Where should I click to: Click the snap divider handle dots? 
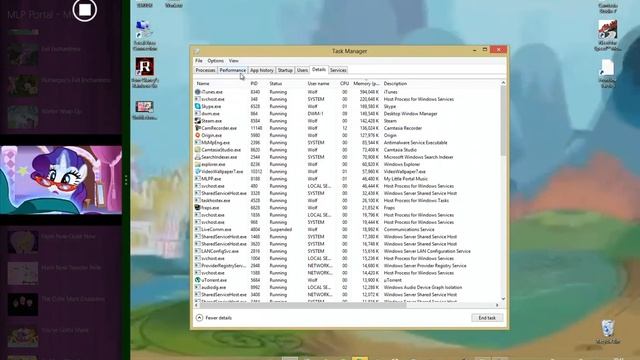[x=126, y=180]
